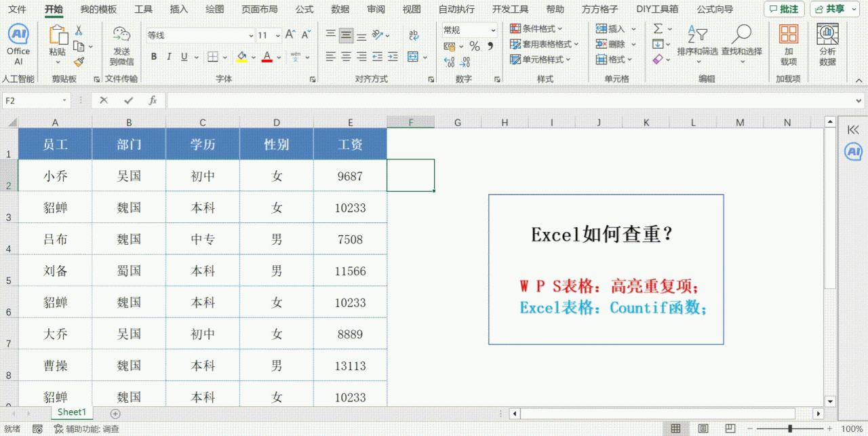The width and height of the screenshot is (868, 436).
Task: Click the Decrease Indent icon
Action: pyautogui.click(x=378, y=57)
